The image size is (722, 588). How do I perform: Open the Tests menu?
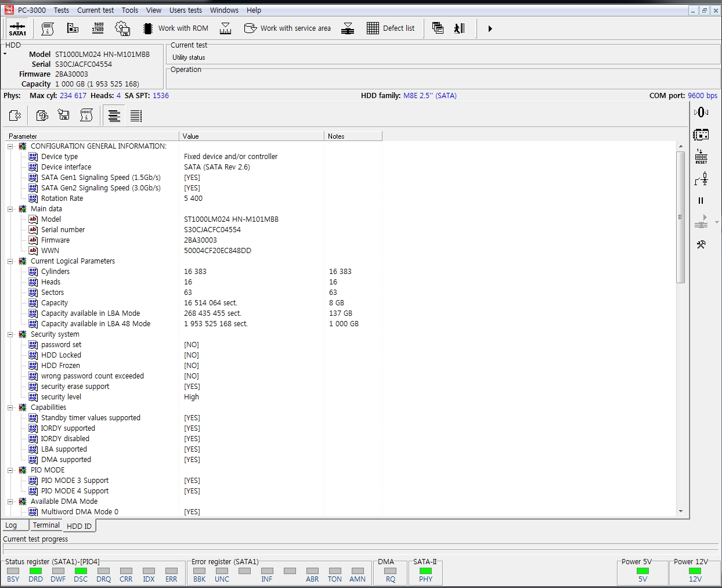pyautogui.click(x=61, y=10)
